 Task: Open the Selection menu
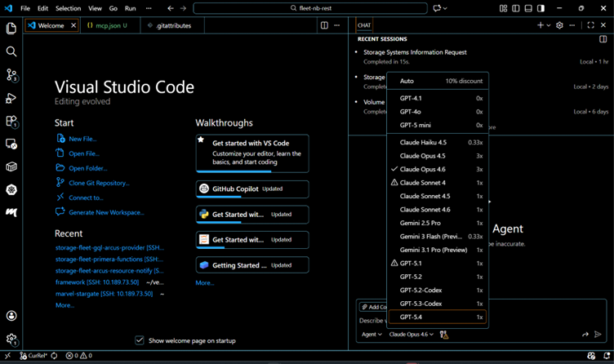tap(68, 8)
